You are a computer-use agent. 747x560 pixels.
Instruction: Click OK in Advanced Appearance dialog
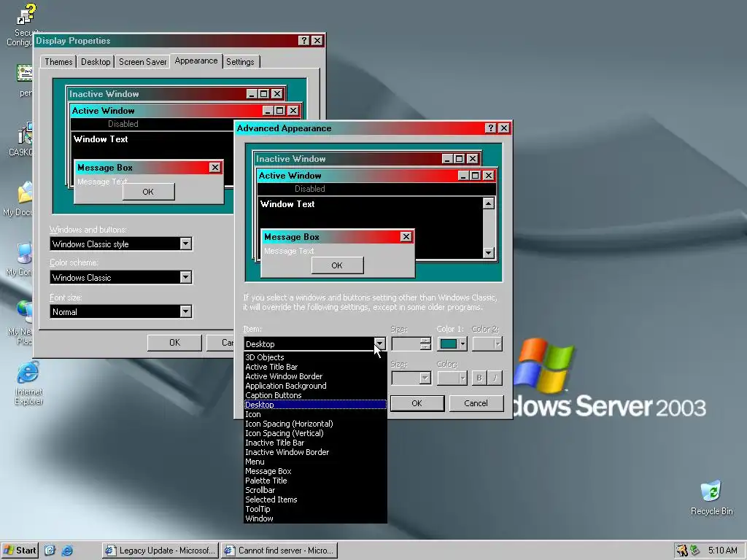pyautogui.click(x=417, y=403)
